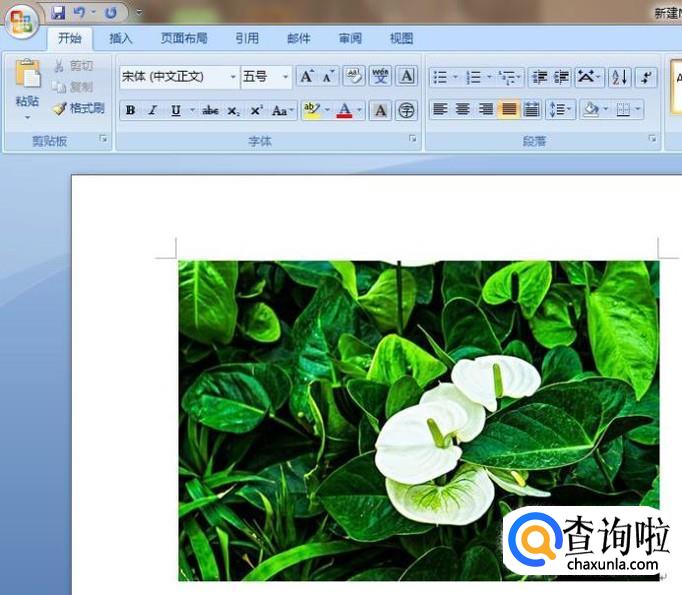Switch to the 插入 ribbon tab
Screen dimensions: 682x595
120,39
